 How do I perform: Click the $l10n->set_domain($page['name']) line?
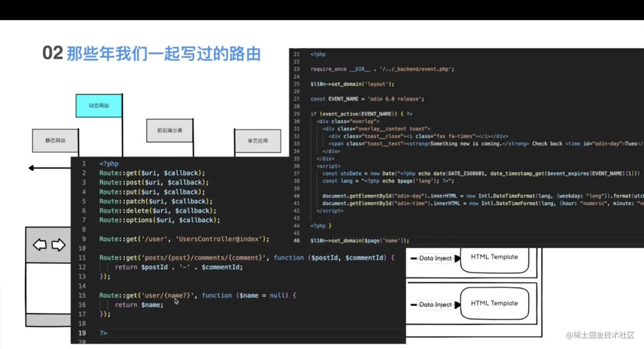[359, 240]
